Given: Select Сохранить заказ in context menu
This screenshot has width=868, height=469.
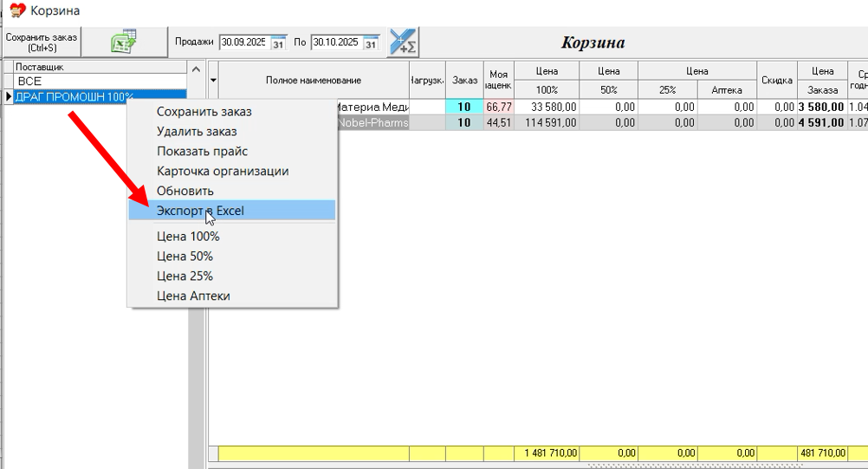Looking at the screenshot, I should [204, 112].
